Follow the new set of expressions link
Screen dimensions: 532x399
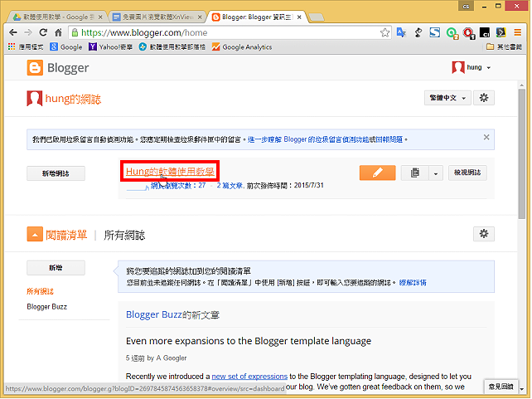tap(249, 377)
